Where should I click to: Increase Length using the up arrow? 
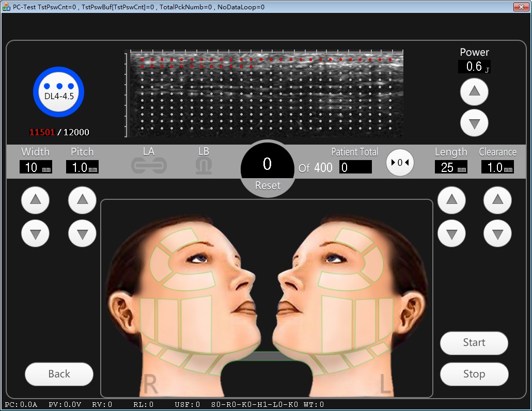pyautogui.click(x=451, y=200)
